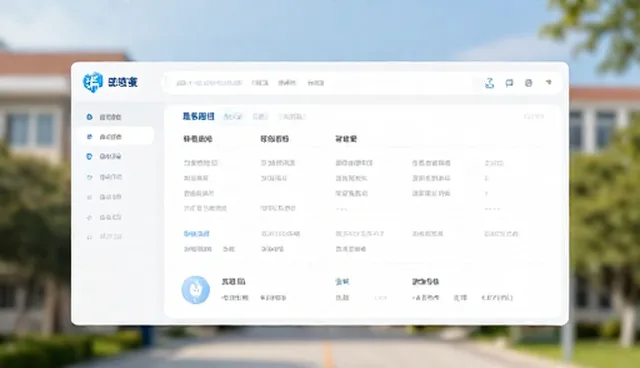
Task: Open the round blue avatar thumbnail
Action: pyautogui.click(x=196, y=290)
